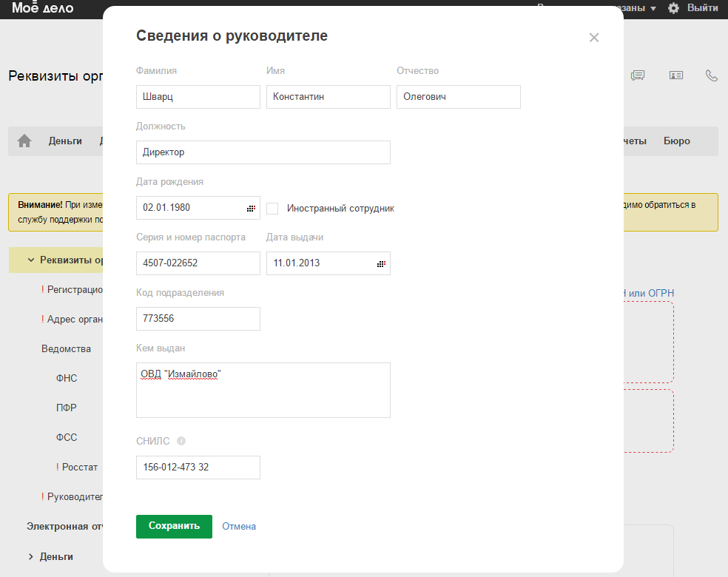Expand the Деньги sidebar section
The width and height of the screenshot is (728, 577).
(31, 556)
